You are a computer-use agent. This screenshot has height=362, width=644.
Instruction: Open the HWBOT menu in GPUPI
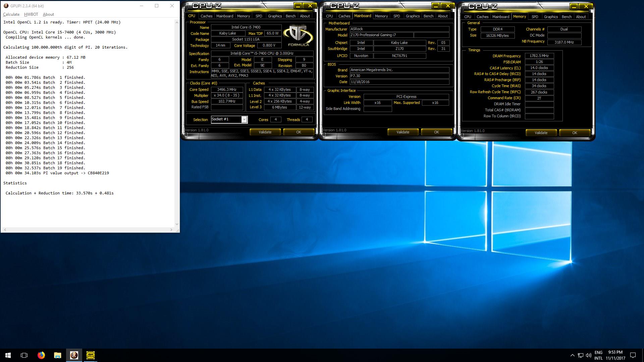(x=31, y=14)
